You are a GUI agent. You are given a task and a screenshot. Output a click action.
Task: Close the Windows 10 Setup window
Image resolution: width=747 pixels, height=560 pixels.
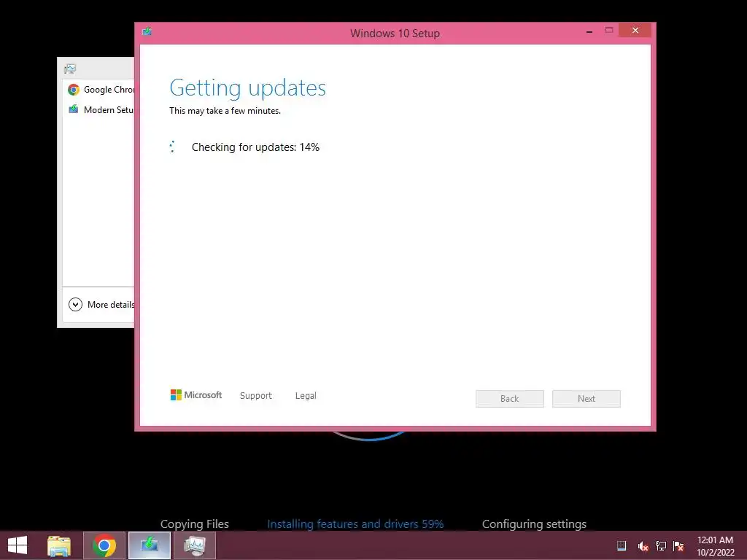click(635, 30)
